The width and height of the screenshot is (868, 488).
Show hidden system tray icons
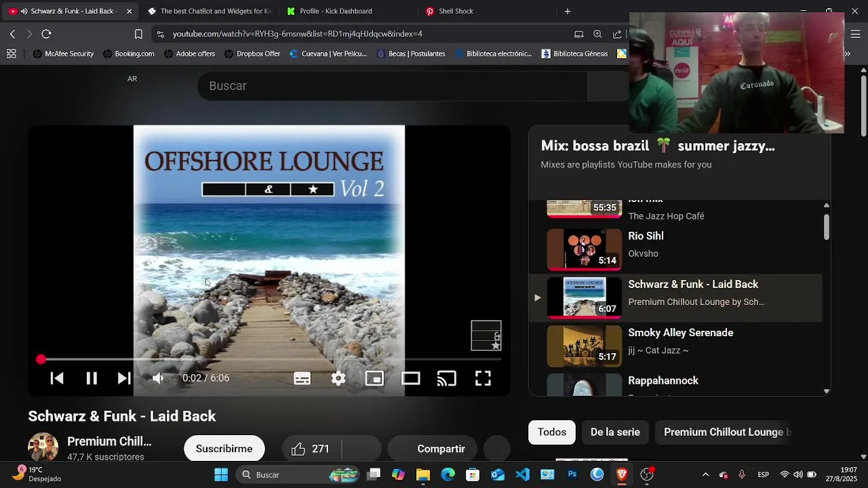pos(705,474)
